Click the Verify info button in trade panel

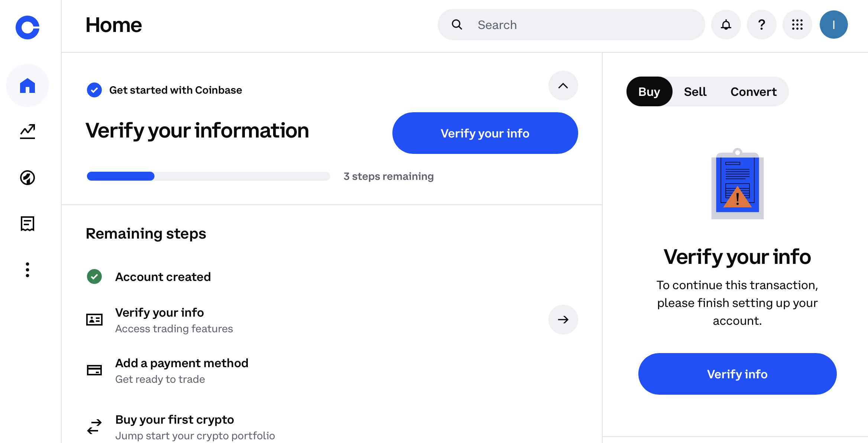pyautogui.click(x=738, y=374)
